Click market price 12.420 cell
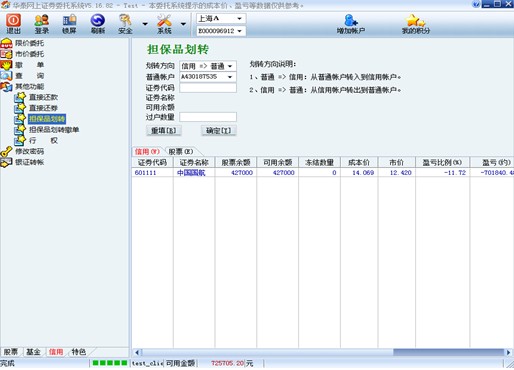The height and width of the screenshot is (370, 514). [401, 173]
